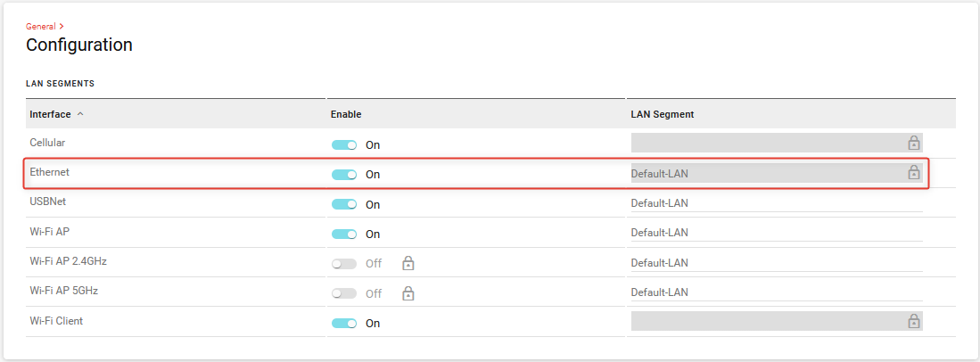
Task: Click the lock icon in Ethernet row
Action: (913, 173)
